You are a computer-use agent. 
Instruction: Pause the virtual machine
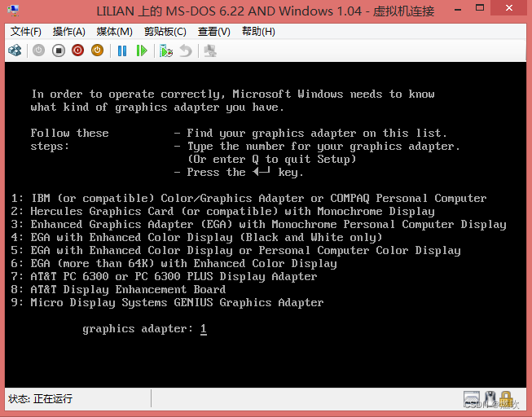[x=122, y=50]
